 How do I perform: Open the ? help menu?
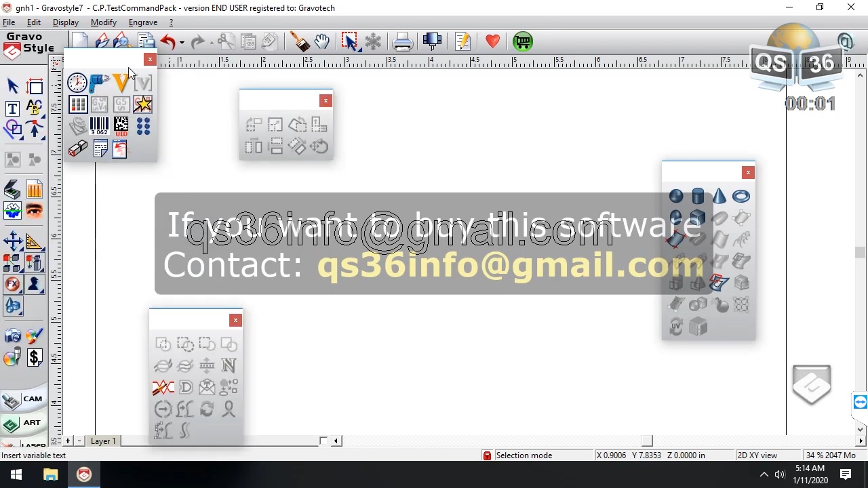[171, 22]
